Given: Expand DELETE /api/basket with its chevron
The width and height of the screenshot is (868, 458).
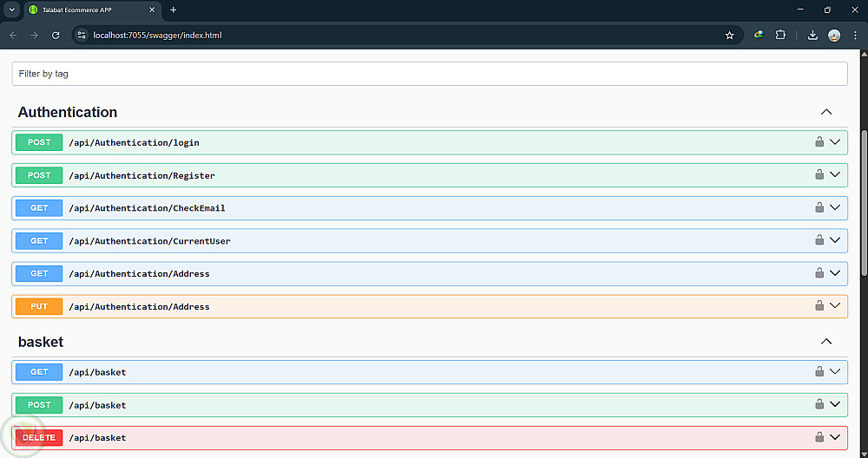Looking at the screenshot, I should click(835, 437).
